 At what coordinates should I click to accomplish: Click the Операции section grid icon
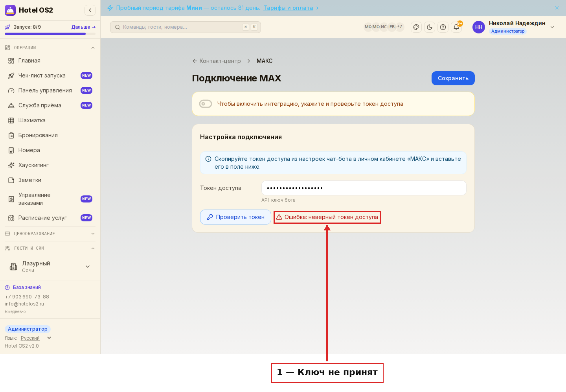pos(7,48)
